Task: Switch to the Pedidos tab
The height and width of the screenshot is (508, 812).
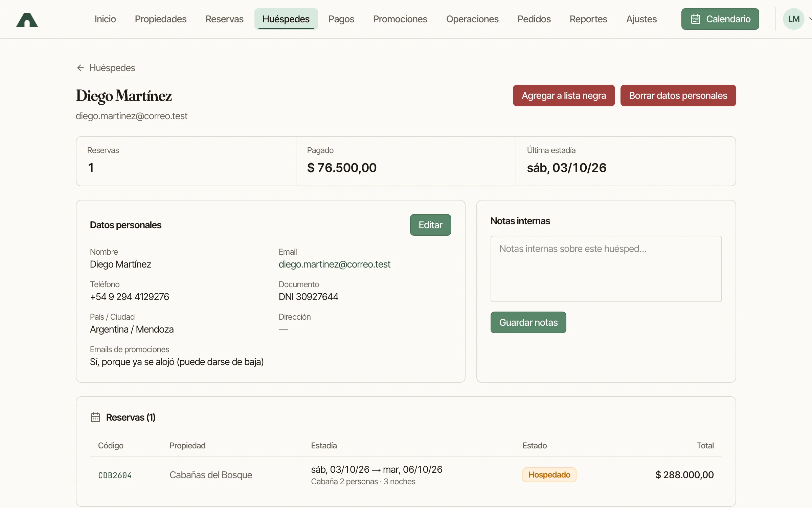Action: [534, 19]
